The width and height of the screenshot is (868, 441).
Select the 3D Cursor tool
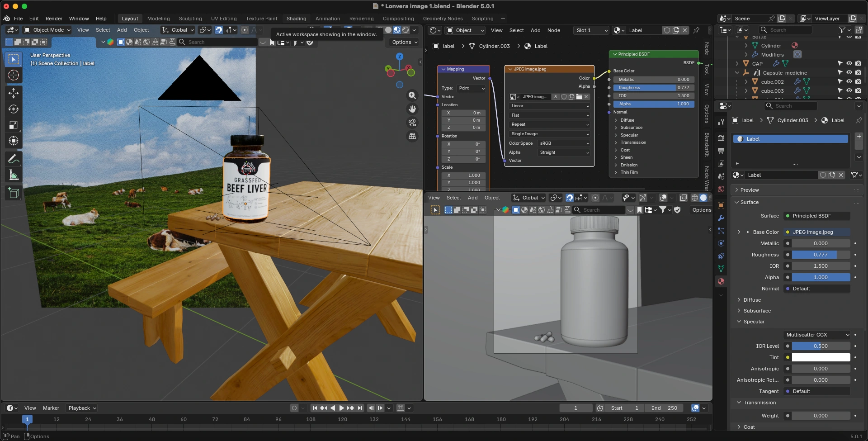14,76
